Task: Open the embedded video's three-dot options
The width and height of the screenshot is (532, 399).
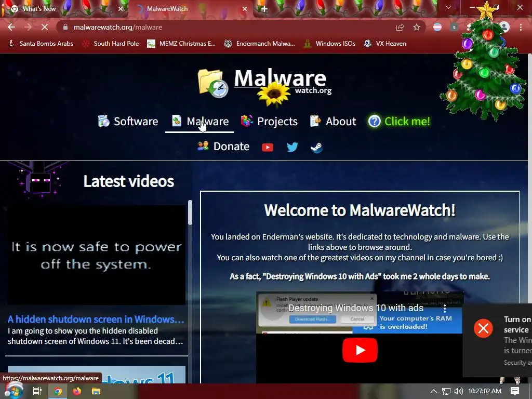Action: 445,308
